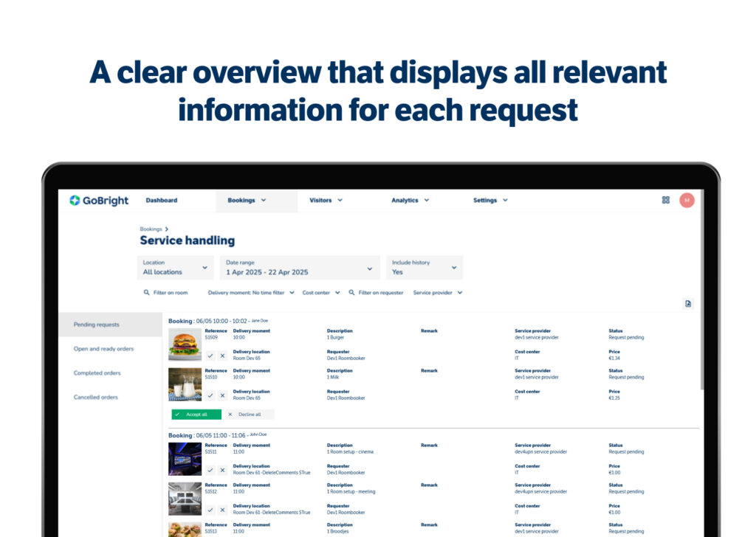Decline the Burger order with X
This screenshot has width=756, height=537.
click(222, 356)
